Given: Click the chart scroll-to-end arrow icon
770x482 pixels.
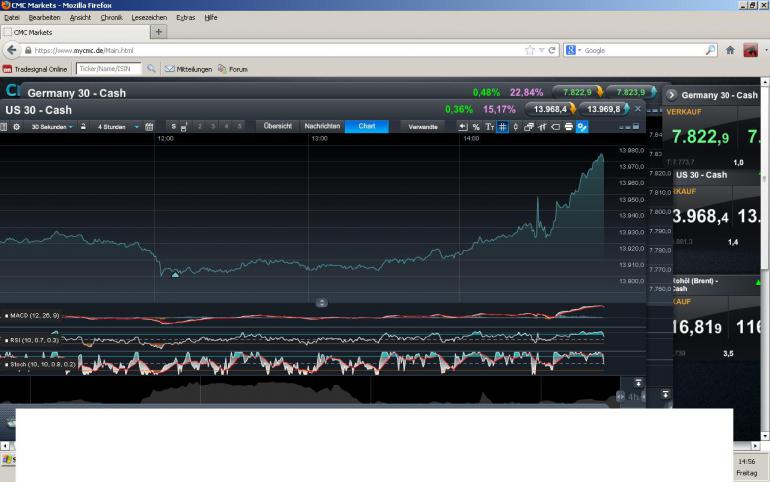Looking at the screenshot, I should (x=638, y=383).
